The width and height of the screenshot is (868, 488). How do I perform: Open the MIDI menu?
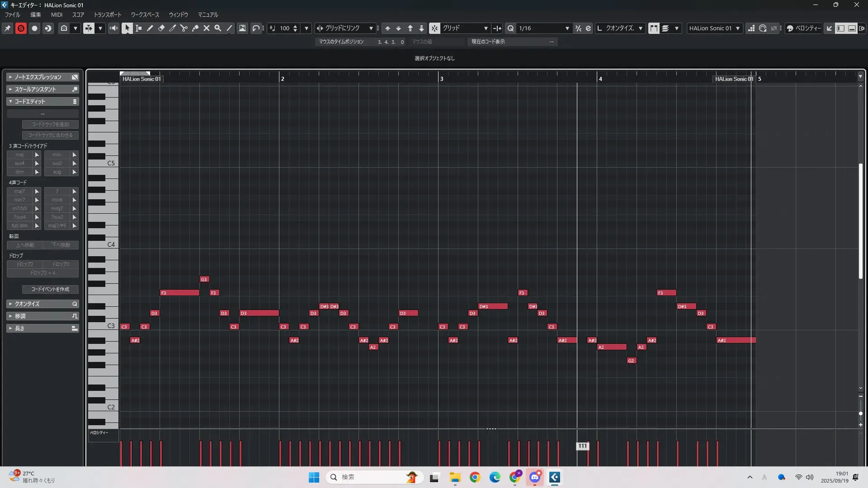point(57,14)
